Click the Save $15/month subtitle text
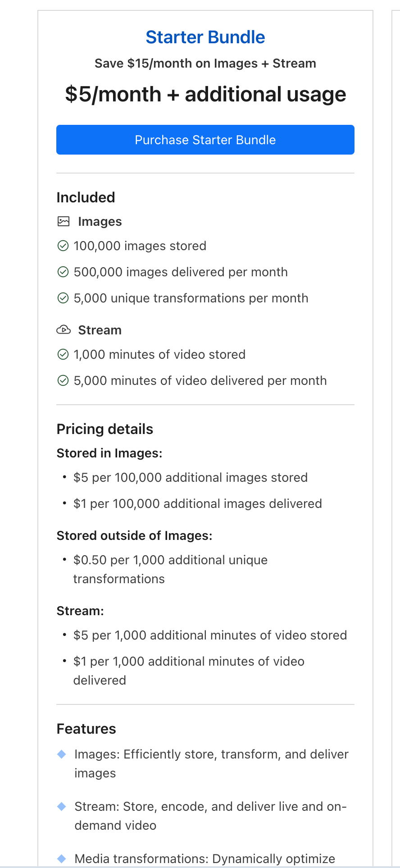 coord(205,64)
